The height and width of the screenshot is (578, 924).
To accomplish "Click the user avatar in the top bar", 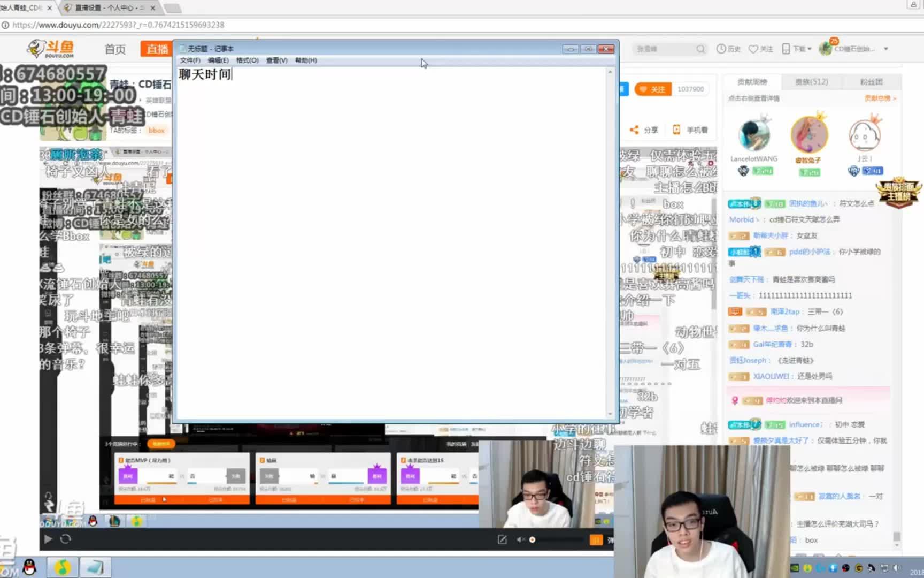I will pos(826,49).
